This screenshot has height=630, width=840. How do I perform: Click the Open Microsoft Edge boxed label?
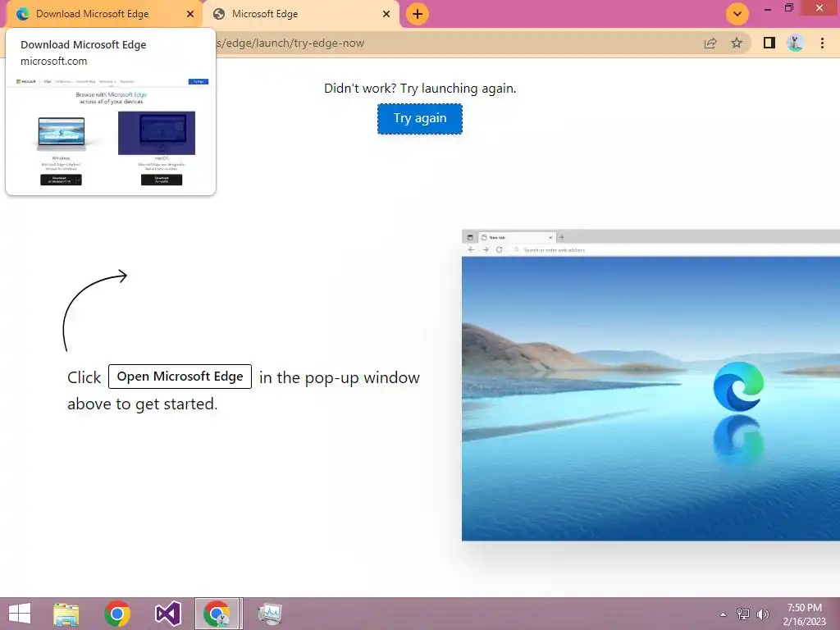[x=180, y=377]
